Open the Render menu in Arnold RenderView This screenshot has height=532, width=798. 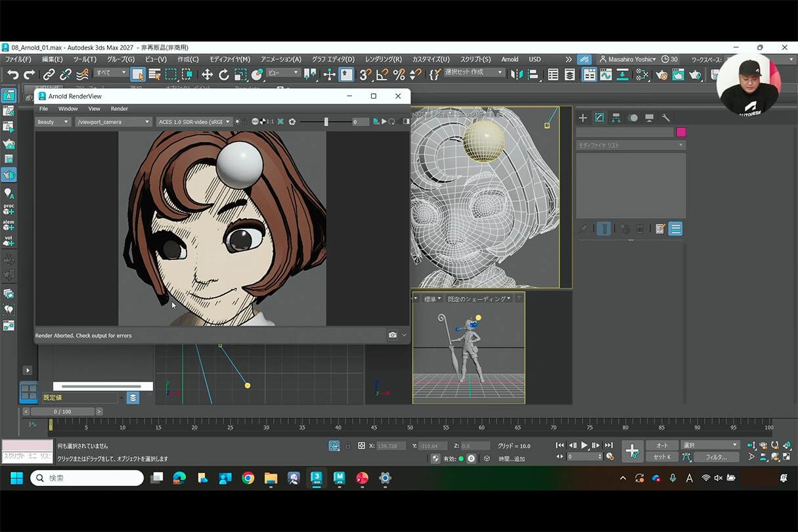[x=120, y=108]
